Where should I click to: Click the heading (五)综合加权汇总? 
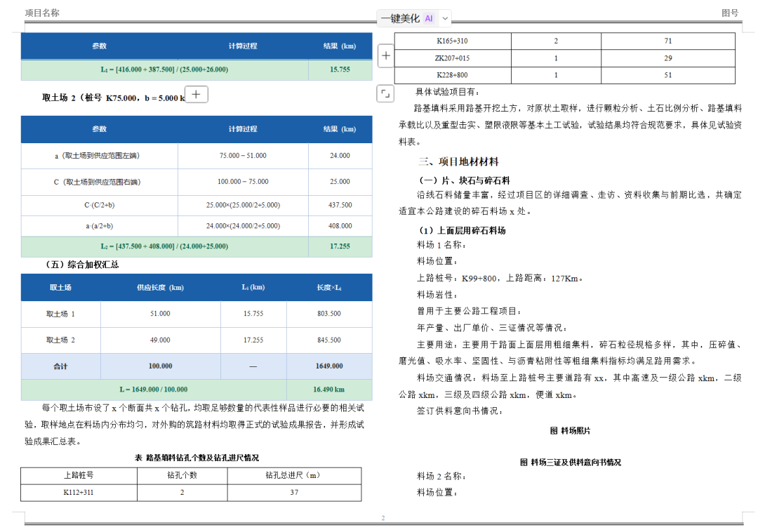(81, 265)
